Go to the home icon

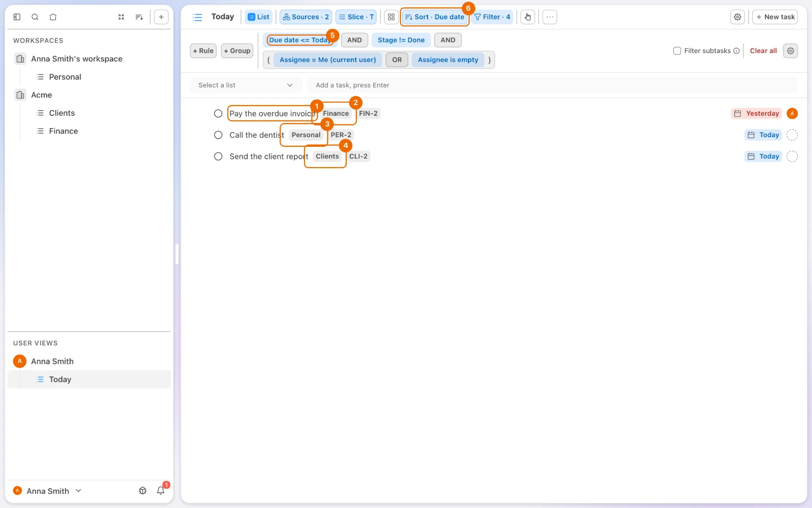(x=53, y=17)
